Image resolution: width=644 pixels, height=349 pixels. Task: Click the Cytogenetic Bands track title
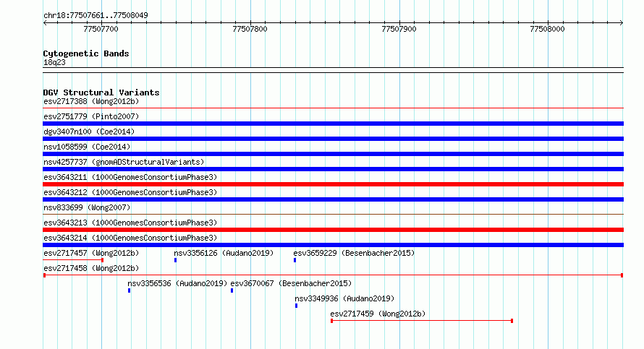click(x=86, y=53)
